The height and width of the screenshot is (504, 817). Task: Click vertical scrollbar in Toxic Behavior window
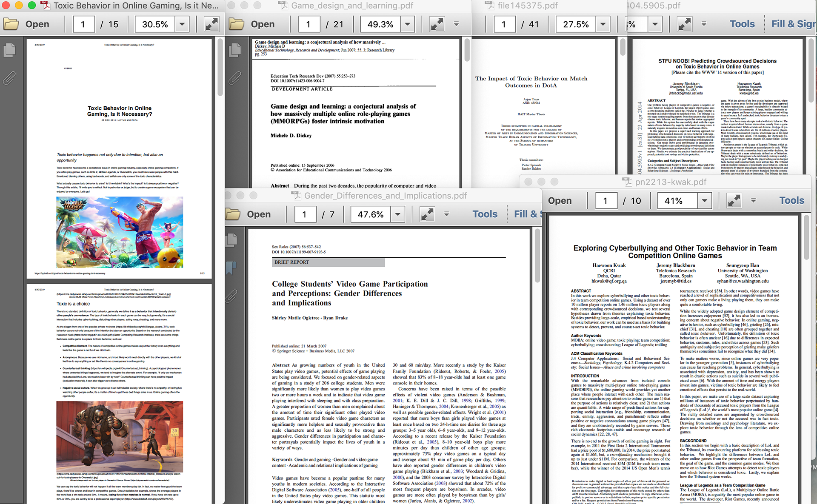pyautogui.click(x=220, y=68)
